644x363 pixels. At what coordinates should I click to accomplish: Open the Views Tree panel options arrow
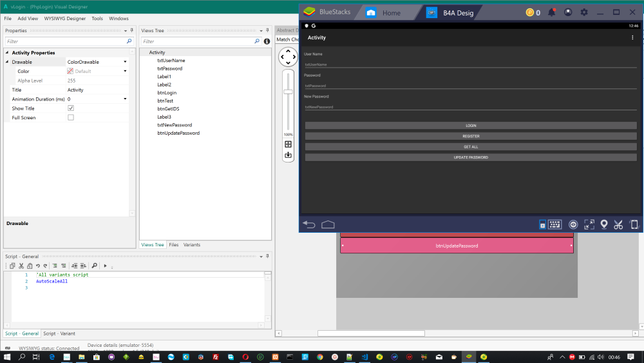261,31
